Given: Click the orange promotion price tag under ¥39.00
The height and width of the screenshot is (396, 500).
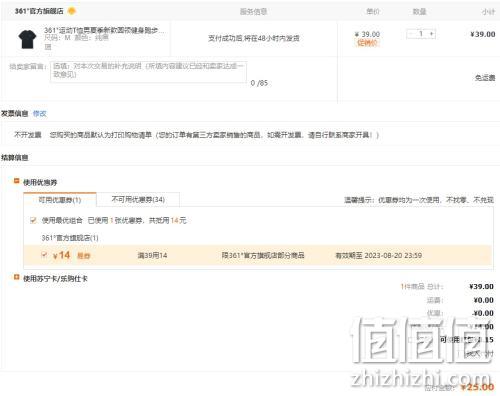Looking at the screenshot, I should [x=367, y=43].
